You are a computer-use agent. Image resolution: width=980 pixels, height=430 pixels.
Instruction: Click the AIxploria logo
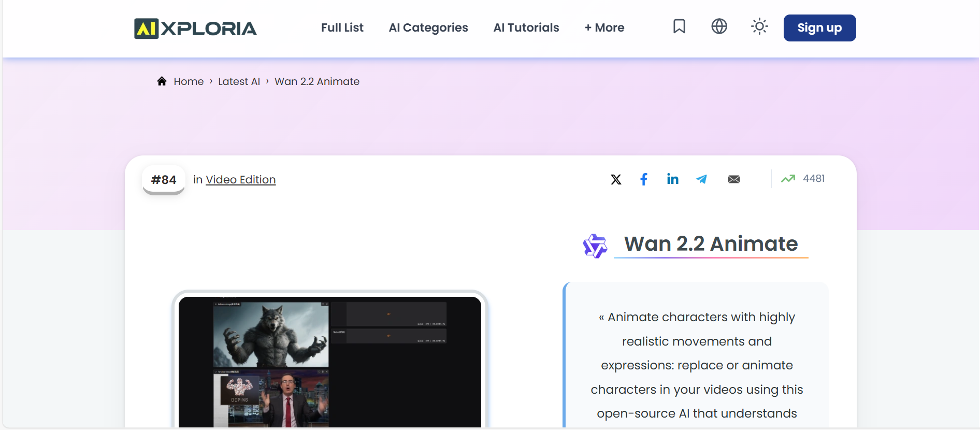click(195, 28)
